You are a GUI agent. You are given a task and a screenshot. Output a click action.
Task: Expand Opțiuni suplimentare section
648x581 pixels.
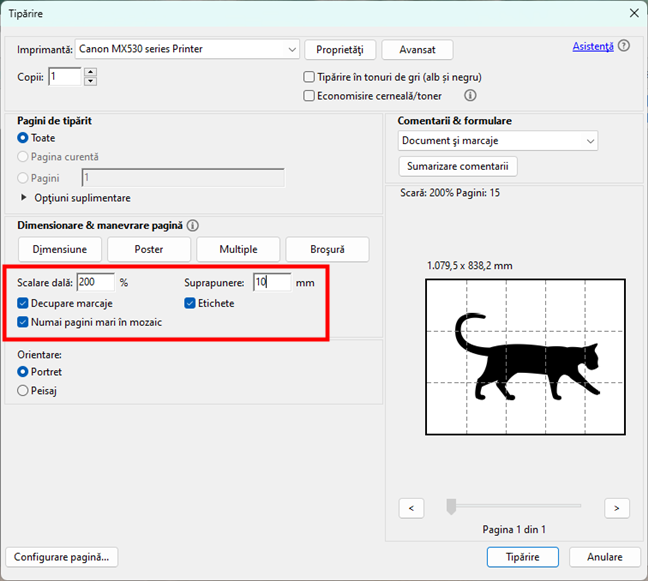click(24, 198)
